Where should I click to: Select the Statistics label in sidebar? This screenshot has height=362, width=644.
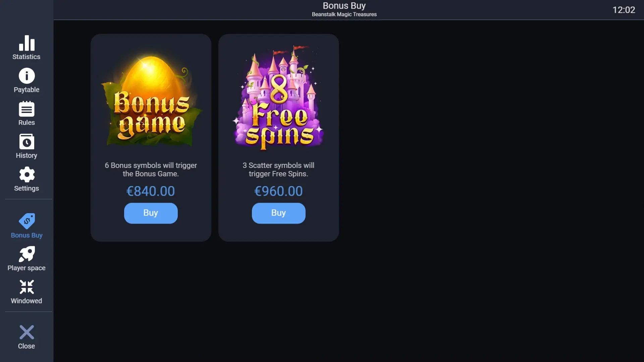pos(26,57)
